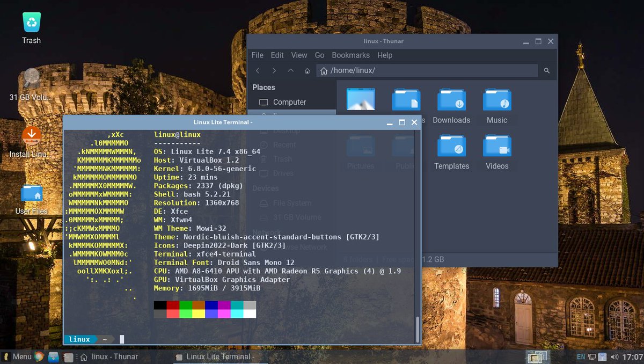This screenshot has width=644, height=364.
Task: Click the grey launcher icon beside the file manager
Action: click(x=68, y=356)
